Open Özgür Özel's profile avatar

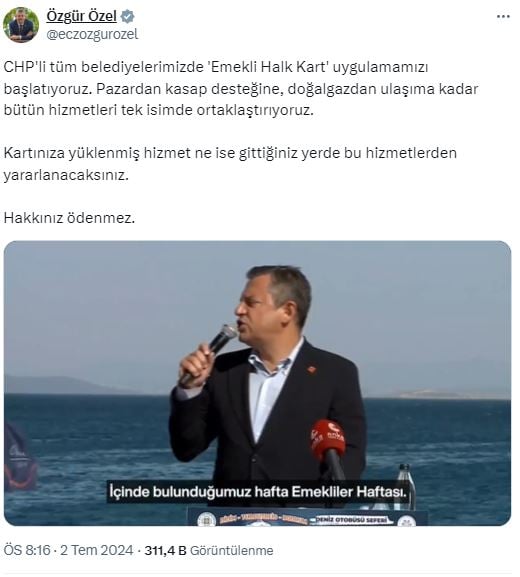pos(21,25)
